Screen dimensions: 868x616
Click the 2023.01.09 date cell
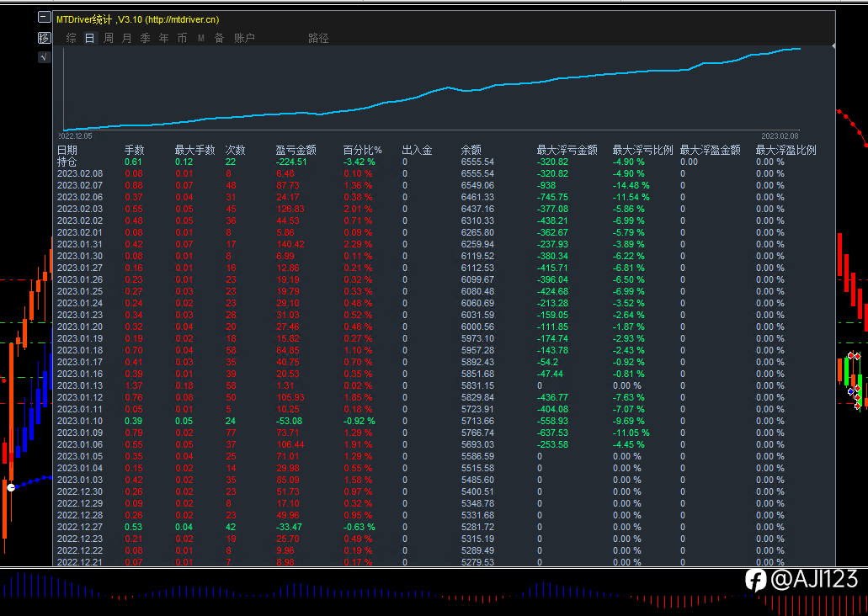point(80,433)
